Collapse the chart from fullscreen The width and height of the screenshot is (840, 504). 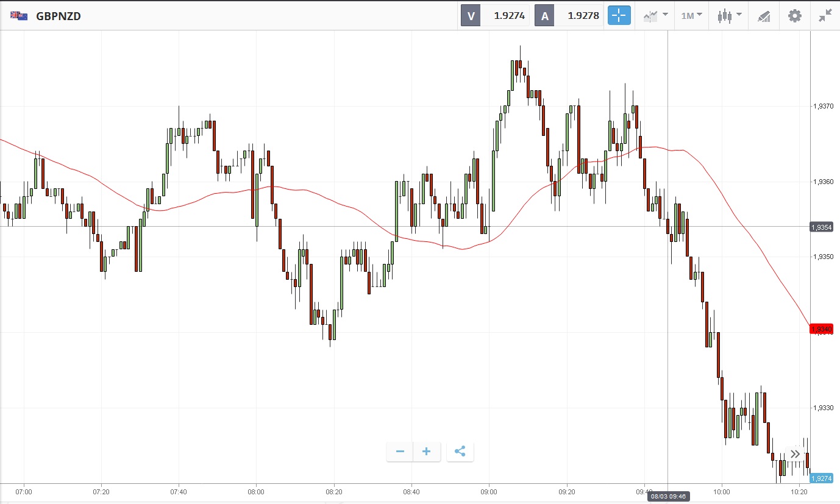(x=825, y=16)
